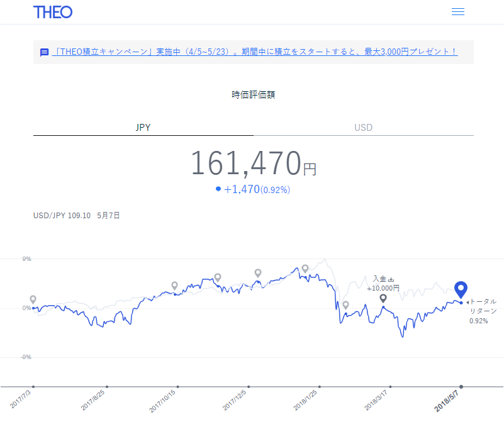Screen dimensions: 504x422
Task: Click the トータルリターン 0.92% label
Action: click(481, 311)
